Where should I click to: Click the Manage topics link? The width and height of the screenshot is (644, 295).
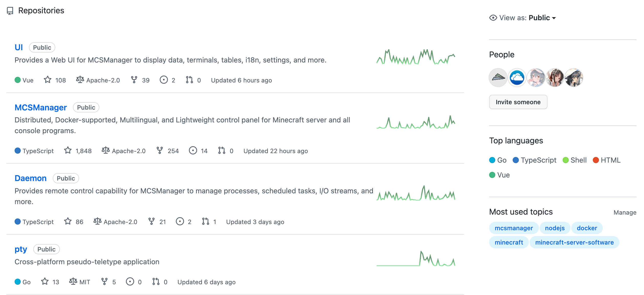[625, 212]
